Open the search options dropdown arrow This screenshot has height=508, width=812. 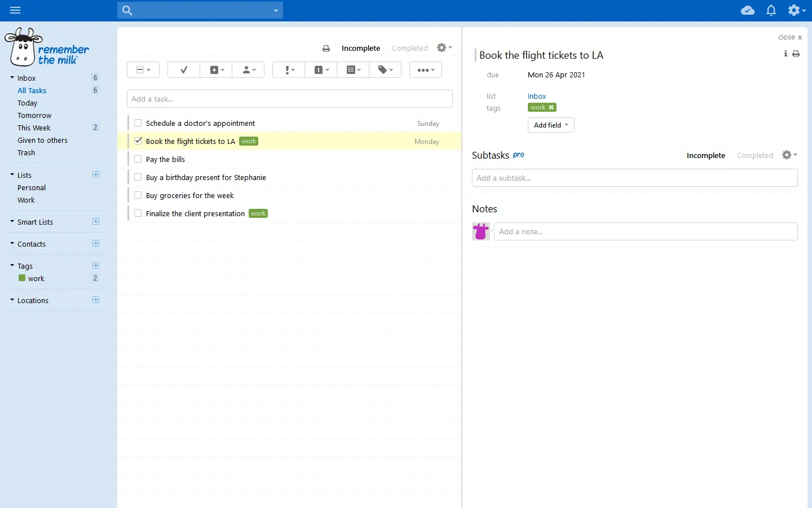(x=276, y=11)
